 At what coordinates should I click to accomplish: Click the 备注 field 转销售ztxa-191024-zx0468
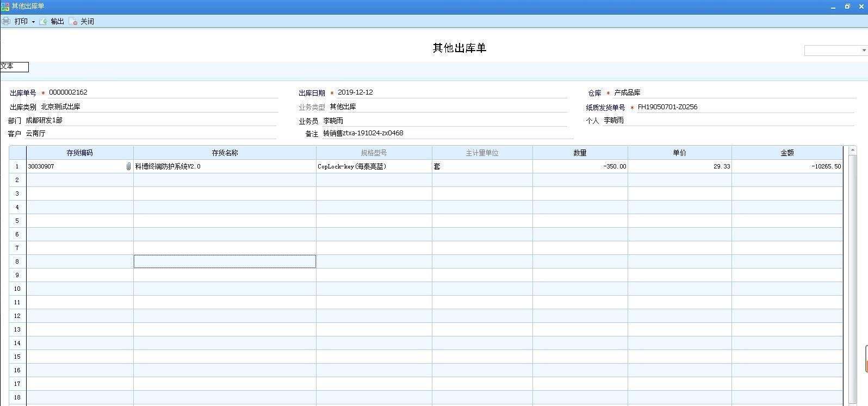pyautogui.click(x=448, y=134)
